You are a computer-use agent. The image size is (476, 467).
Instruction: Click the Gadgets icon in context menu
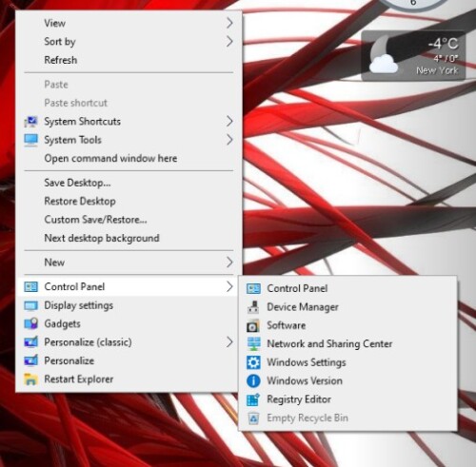point(30,323)
